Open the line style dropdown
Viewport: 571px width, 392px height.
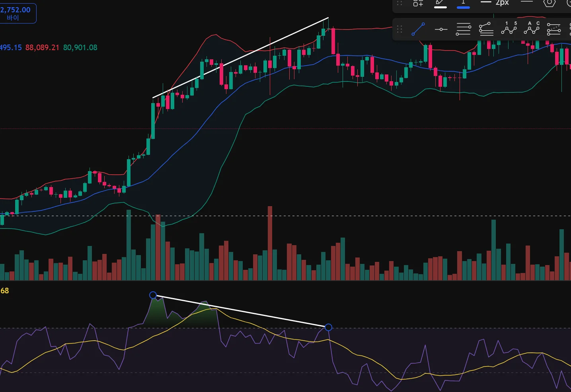click(x=526, y=2)
